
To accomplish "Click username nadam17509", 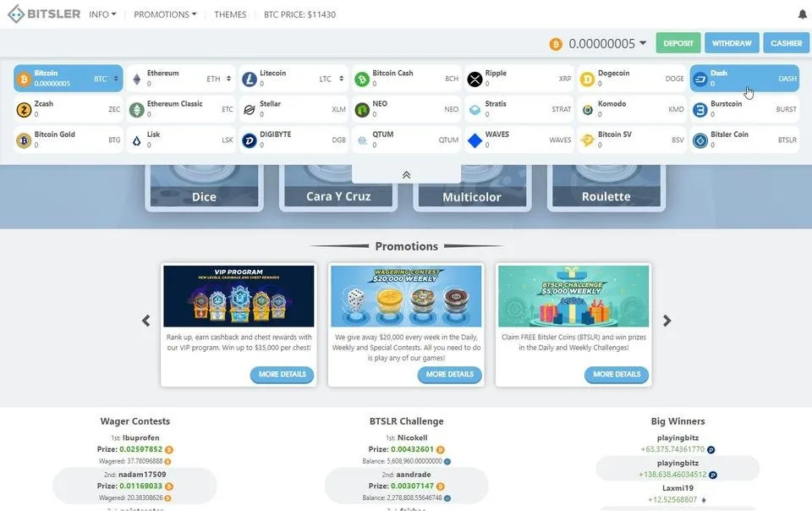I will (142, 475).
